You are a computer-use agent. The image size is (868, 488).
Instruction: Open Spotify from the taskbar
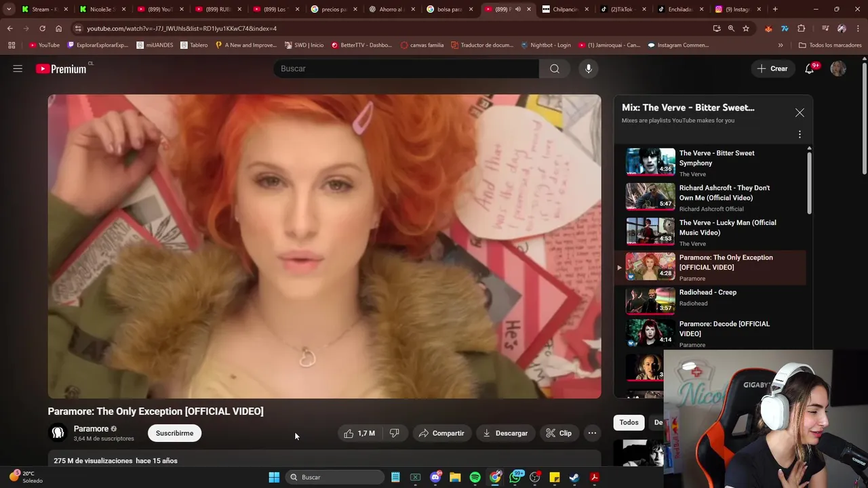pyautogui.click(x=475, y=477)
